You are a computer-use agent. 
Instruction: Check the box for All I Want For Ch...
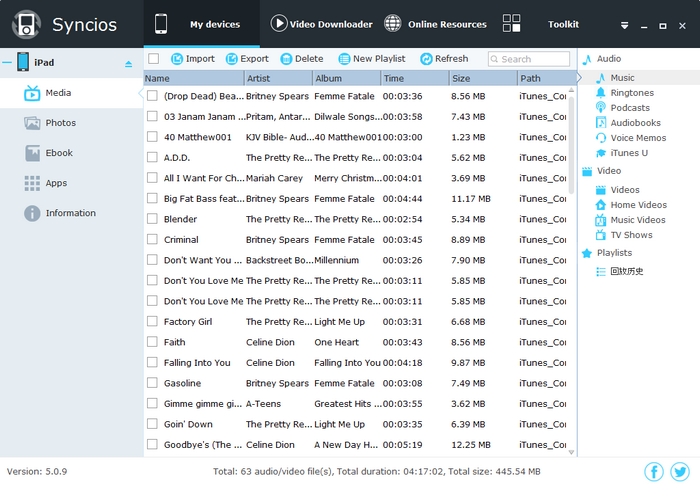152,178
